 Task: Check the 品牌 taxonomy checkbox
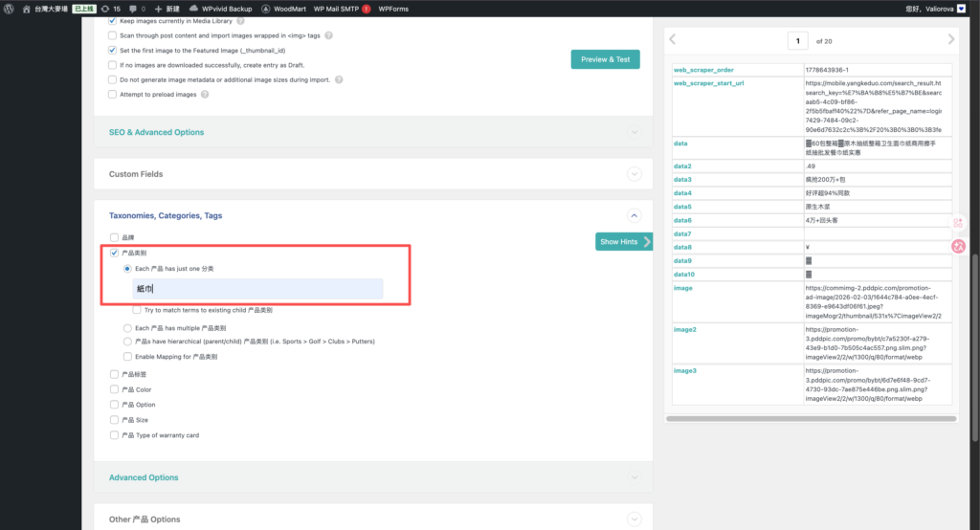click(x=115, y=237)
